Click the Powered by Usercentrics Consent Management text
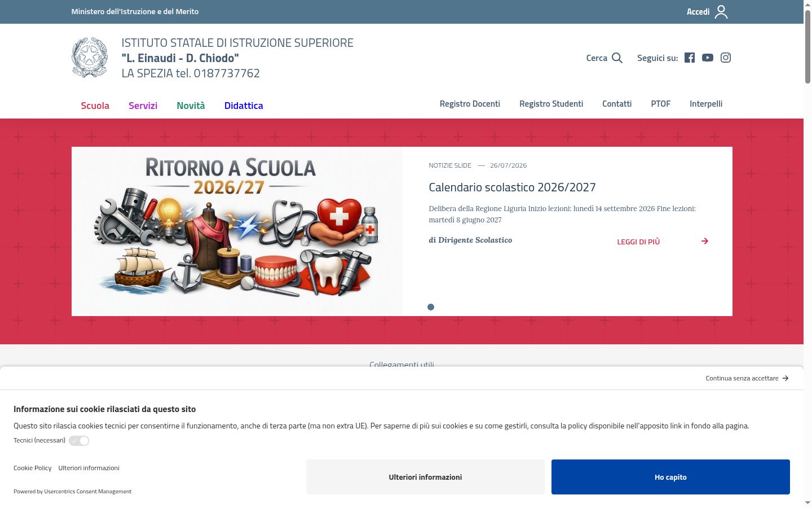812x508 pixels. (x=72, y=492)
